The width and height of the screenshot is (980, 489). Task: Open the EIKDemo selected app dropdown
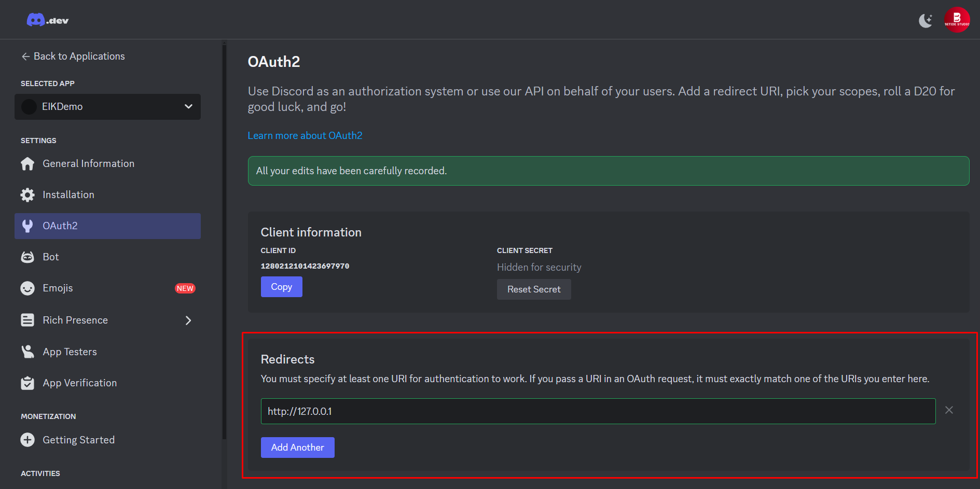107,107
